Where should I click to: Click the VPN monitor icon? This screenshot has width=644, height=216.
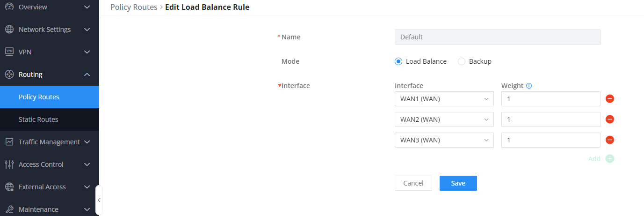[x=9, y=52]
